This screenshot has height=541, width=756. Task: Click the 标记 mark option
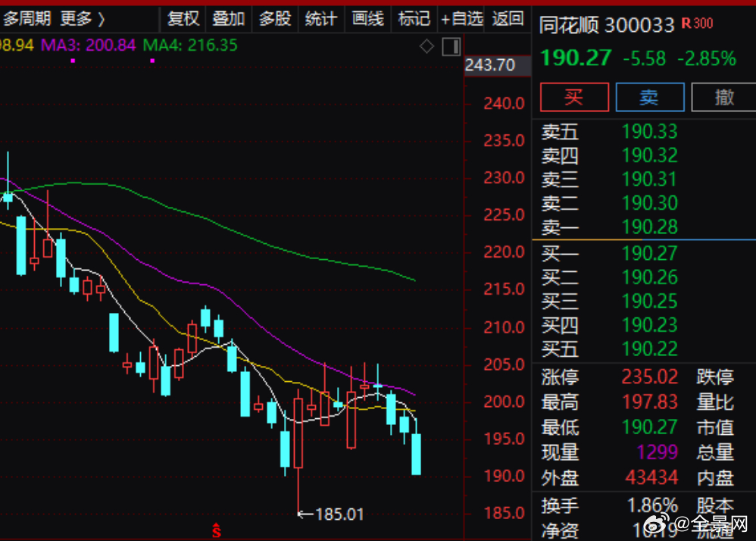click(414, 19)
